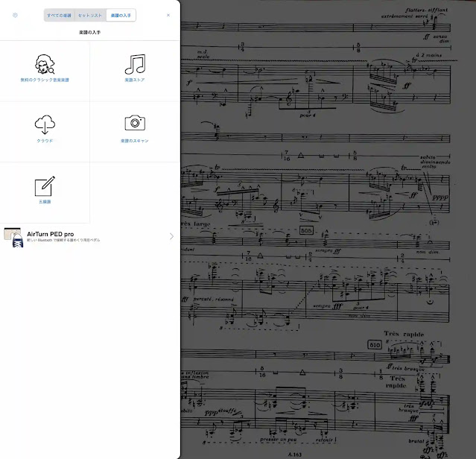The height and width of the screenshot is (459, 476).
Task: Open free classical scores via Beethoven icon
Action: [45, 64]
